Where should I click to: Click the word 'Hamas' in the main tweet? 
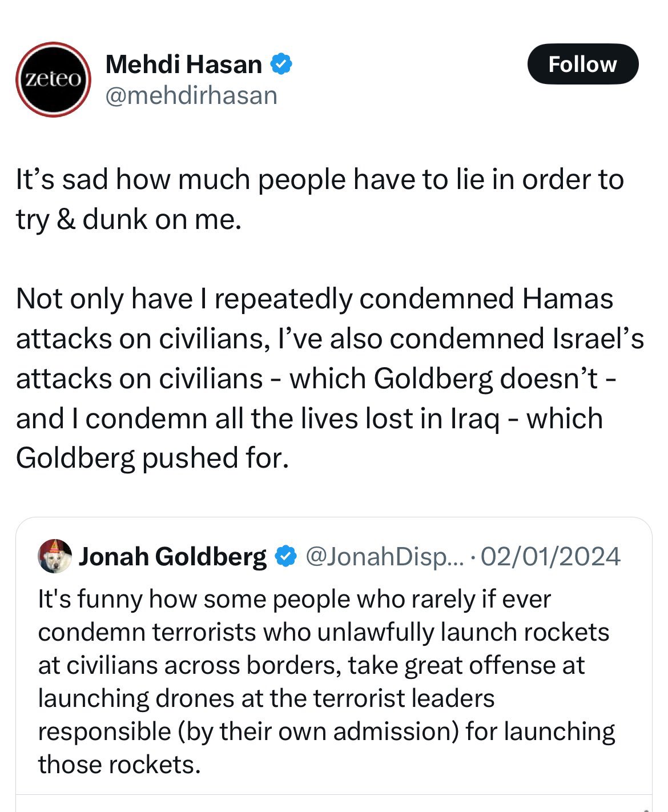[x=567, y=299]
